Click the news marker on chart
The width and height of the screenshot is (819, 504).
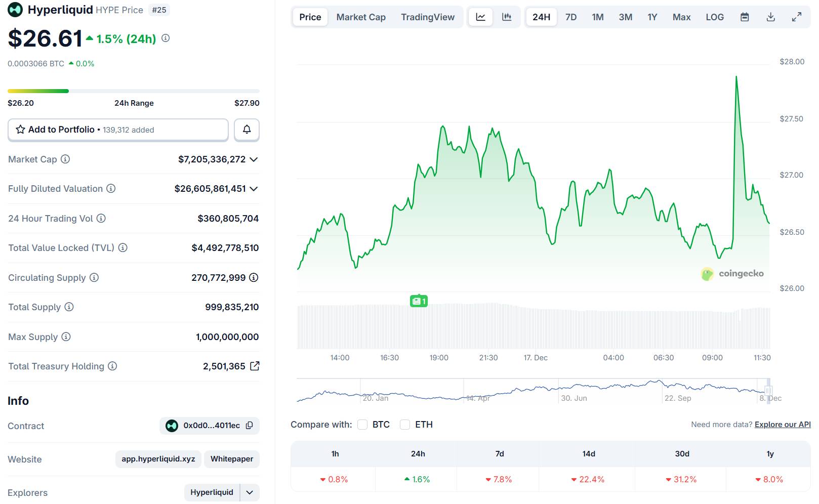pos(419,301)
